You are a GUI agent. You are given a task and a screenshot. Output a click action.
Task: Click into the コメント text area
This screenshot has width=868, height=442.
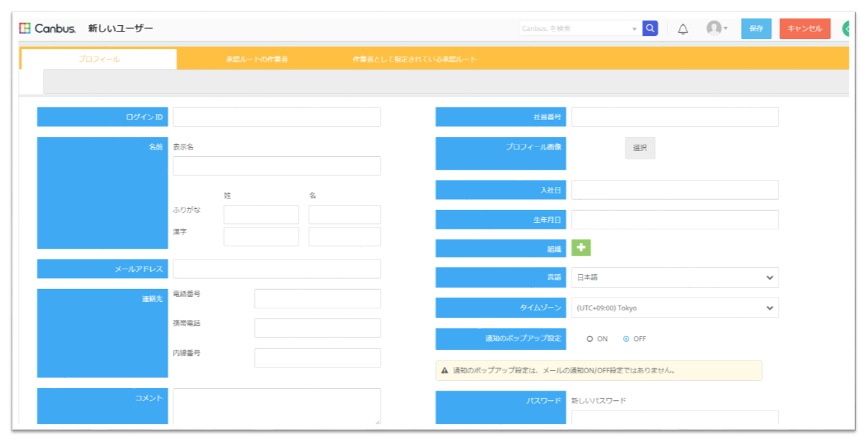tap(277, 406)
